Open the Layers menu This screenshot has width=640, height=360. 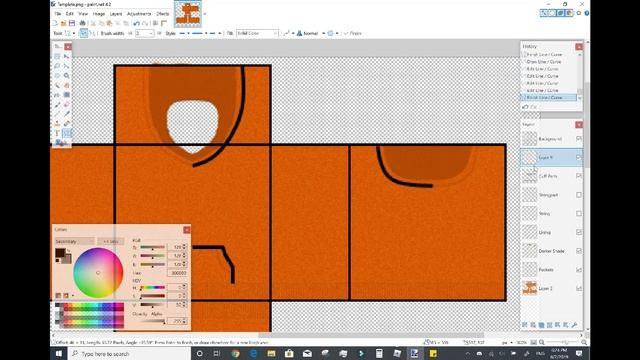(x=116, y=14)
